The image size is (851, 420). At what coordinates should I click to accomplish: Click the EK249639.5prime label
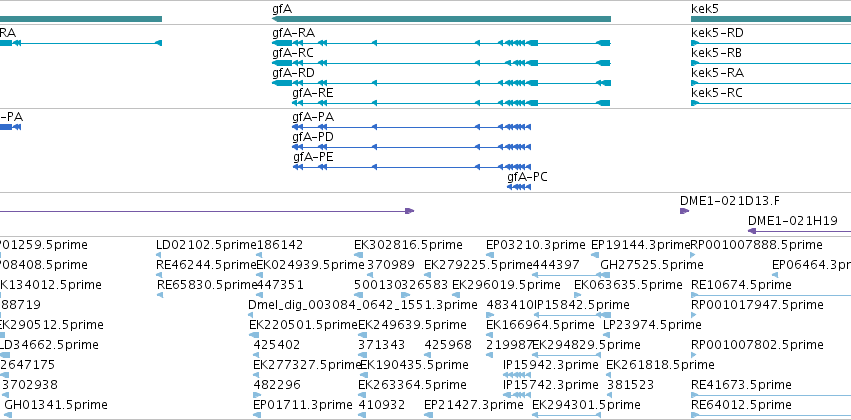point(412,325)
